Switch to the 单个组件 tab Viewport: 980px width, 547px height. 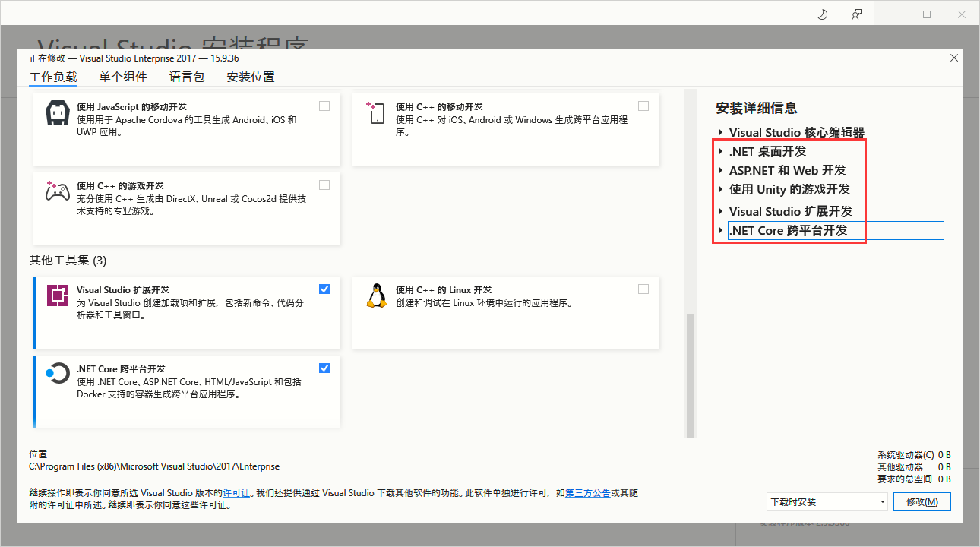pos(124,77)
